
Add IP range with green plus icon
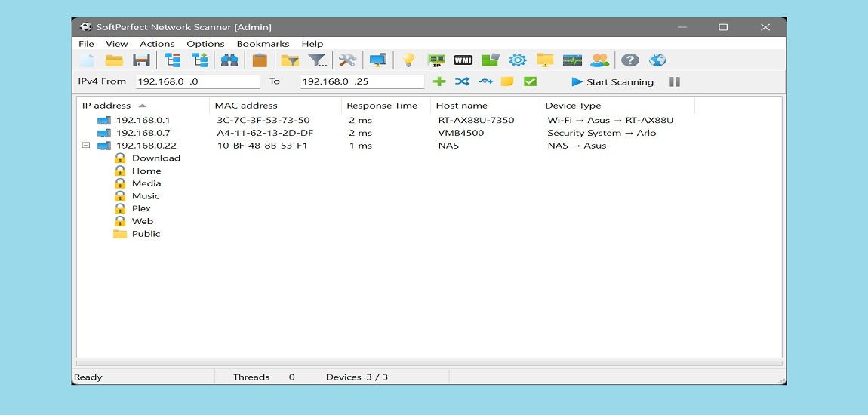439,81
